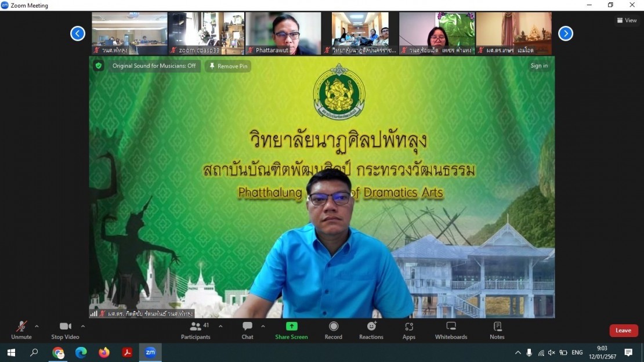Toggle Original Sound for Musicians

154,66
